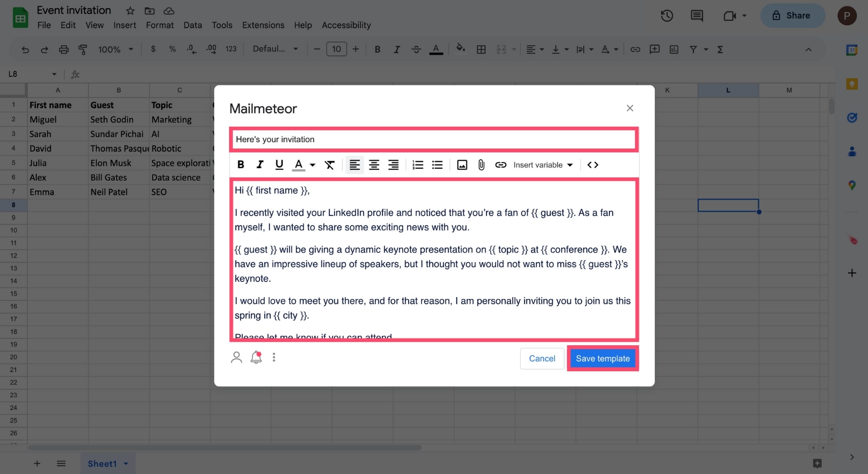
Task: Add a new sheet with plus
Action: 37,463
